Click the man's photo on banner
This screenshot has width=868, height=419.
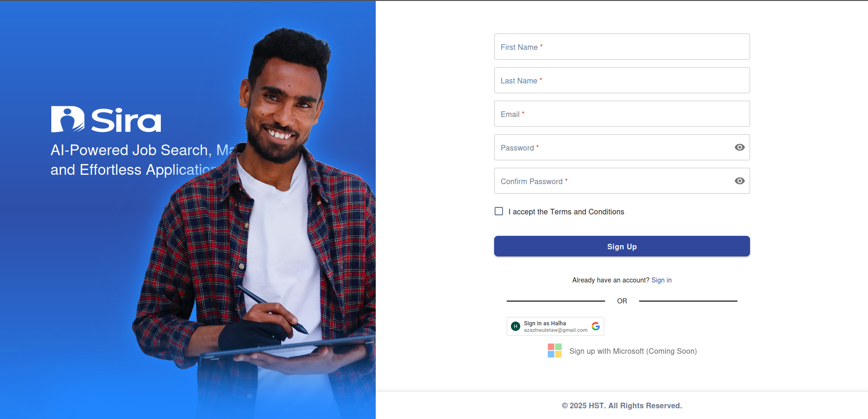pyautogui.click(x=261, y=224)
